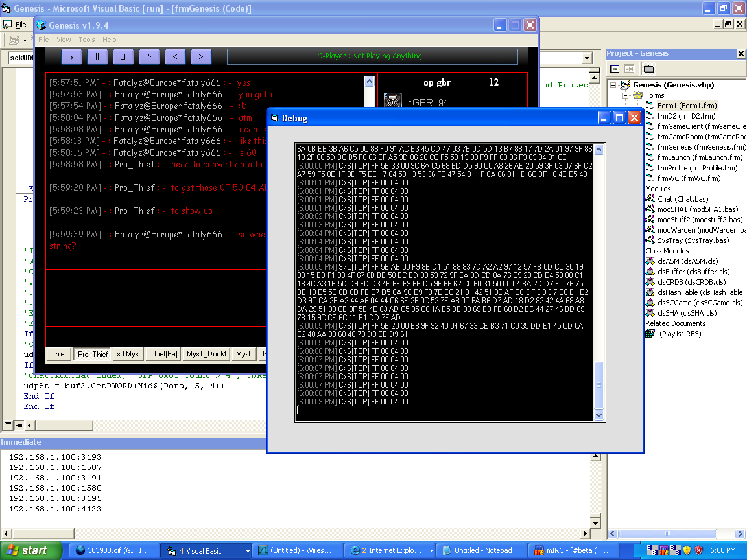
Task: Click the stop square button in G-Player
Action: click(123, 56)
